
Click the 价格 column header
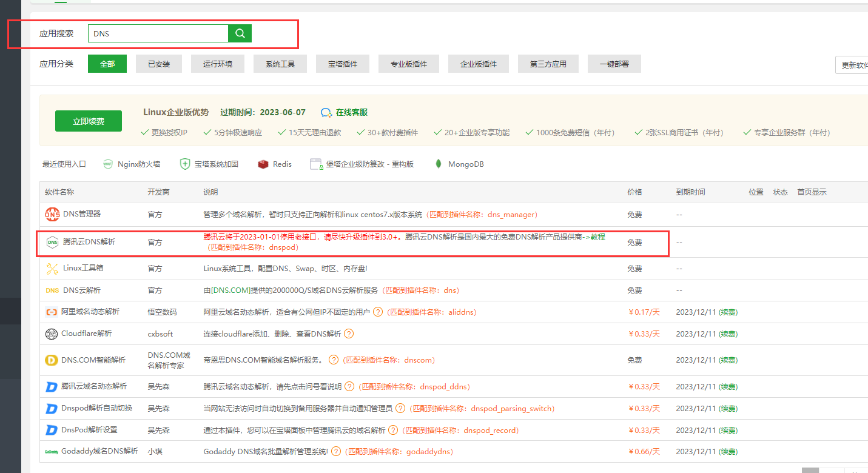tap(634, 192)
